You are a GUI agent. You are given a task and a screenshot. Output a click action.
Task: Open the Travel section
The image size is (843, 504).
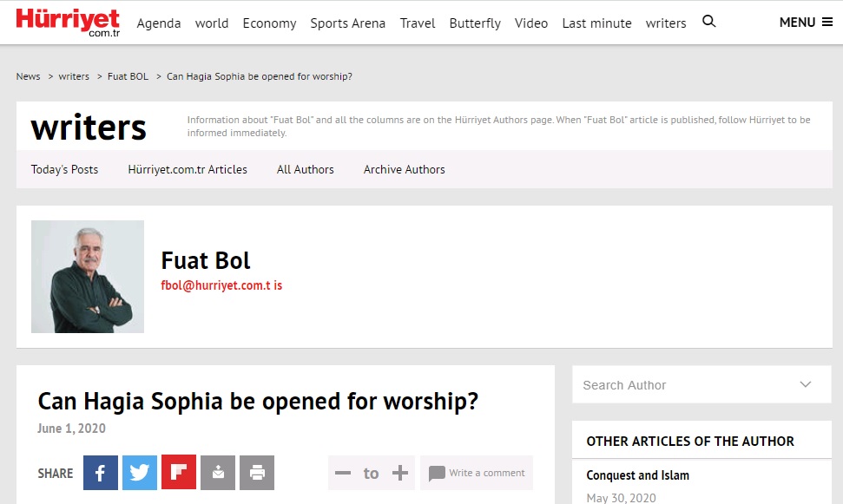click(418, 23)
